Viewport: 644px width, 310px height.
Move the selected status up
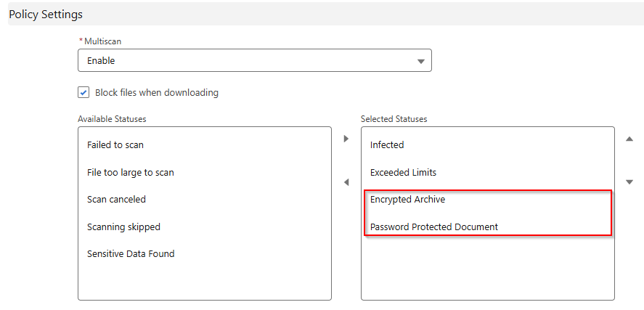click(x=629, y=139)
